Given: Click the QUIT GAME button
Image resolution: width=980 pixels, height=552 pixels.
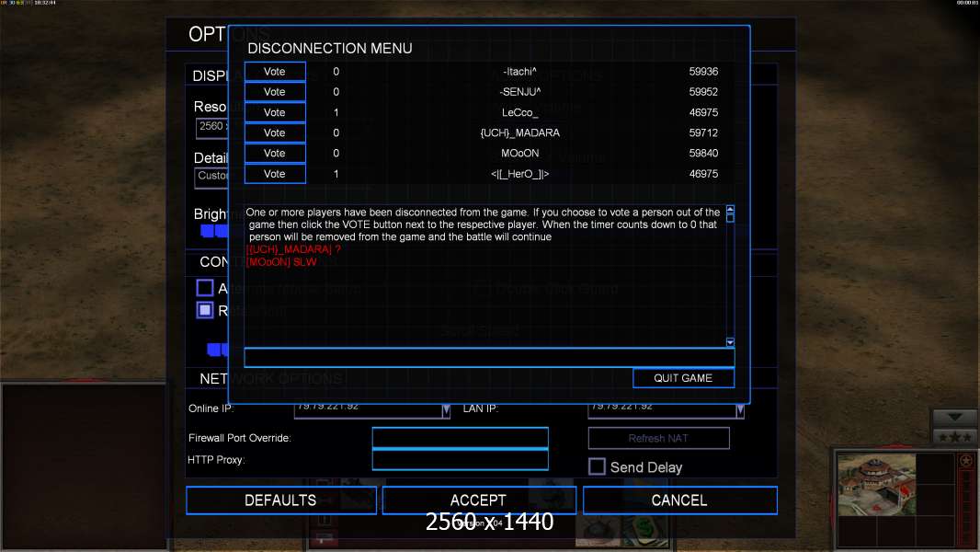Looking at the screenshot, I should 683,378.
